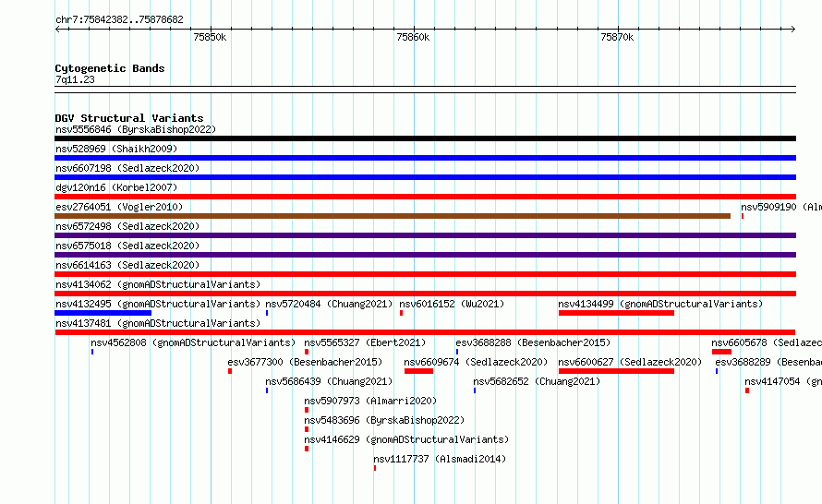Screen dimensions: 822x504
Task: Select the Cytogenetic Bands track title
Action: (110, 68)
